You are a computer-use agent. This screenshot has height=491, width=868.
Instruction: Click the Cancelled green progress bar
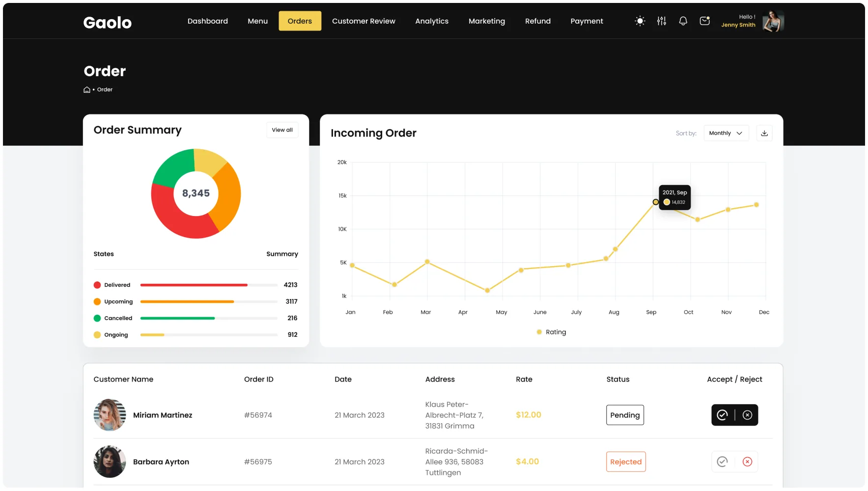(x=177, y=318)
